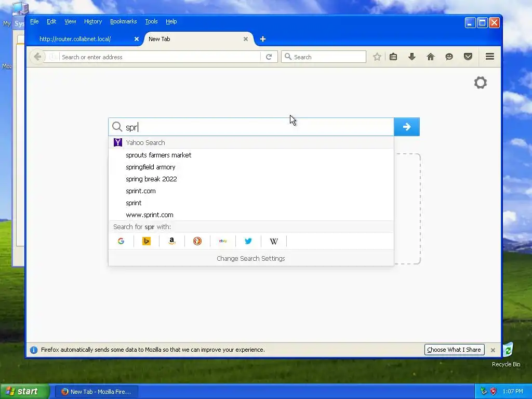
Task: Close the router.collabnet.local tab
Action: pos(137,39)
